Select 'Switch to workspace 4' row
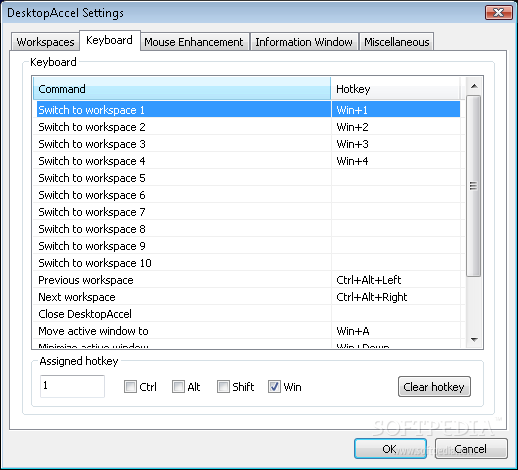518x470 pixels. [x=248, y=161]
